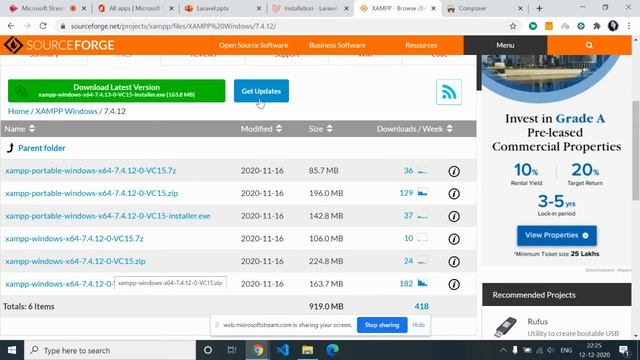Reload the page
Image resolution: width=640 pixels, height=360 pixels.
43,26
